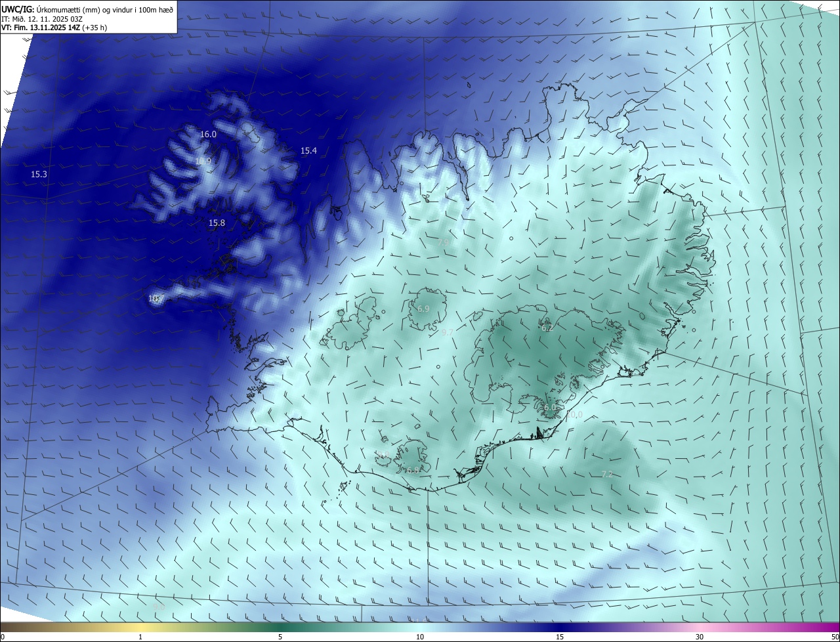Click the 6.2 value label
The image size is (840, 642).
coord(547,327)
